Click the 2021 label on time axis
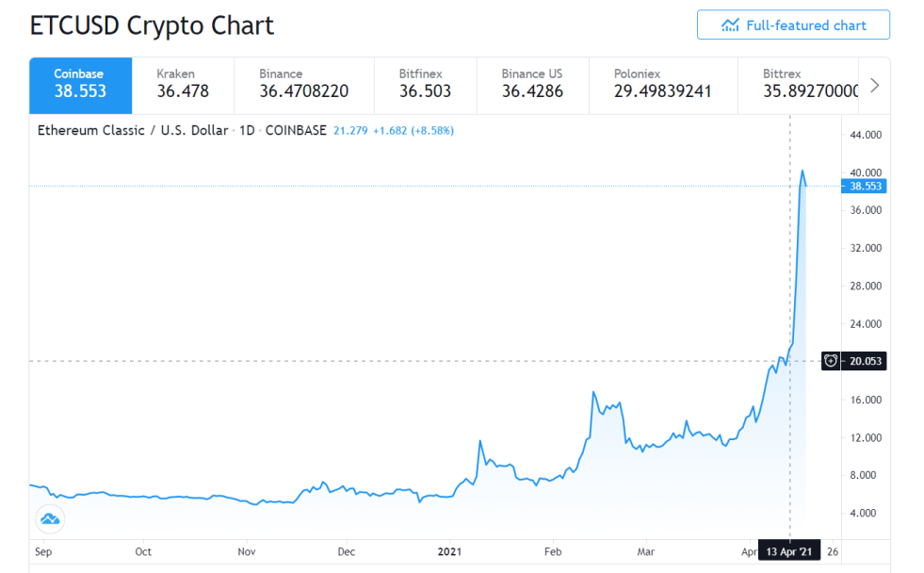This screenshot has width=924, height=573. pyautogui.click(x=449, y=551)
